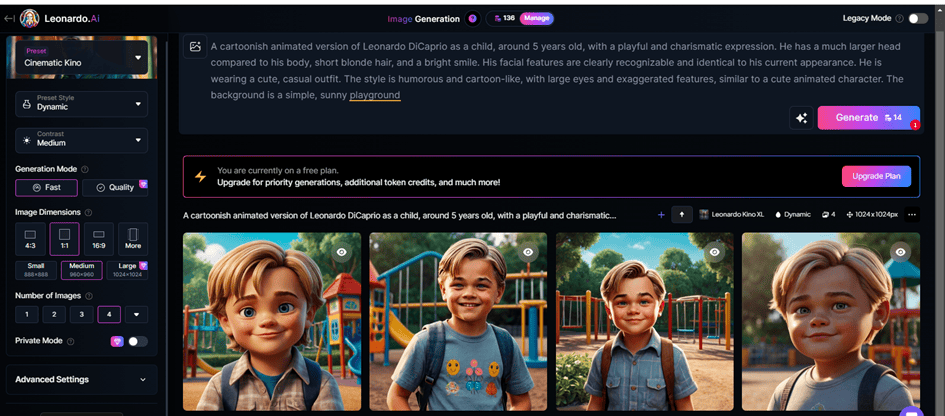
Task: Click the purple help icon next to Image Generation
Action: point(472,18)
